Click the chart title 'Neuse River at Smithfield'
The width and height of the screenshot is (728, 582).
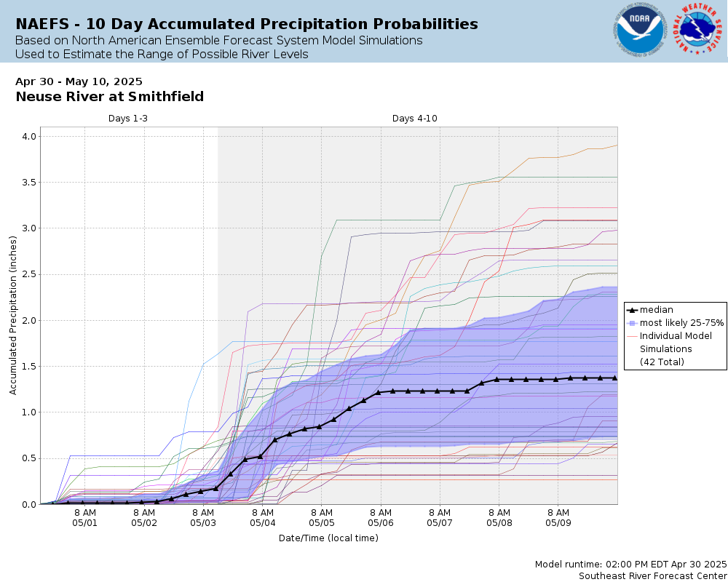click(x=110, y=97)
